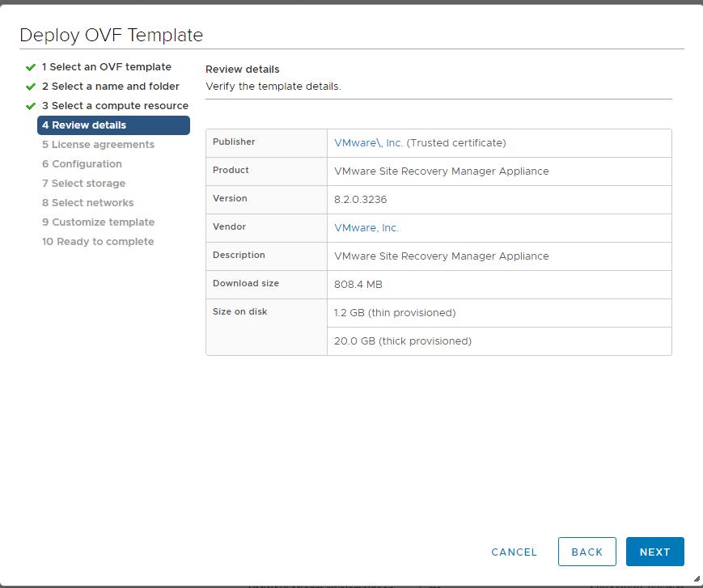Image resolution: width=703 pixels, height=588 pixels.
Task: Click the 20.0 GB (thick provisioned) value
Action: point(403,341)
